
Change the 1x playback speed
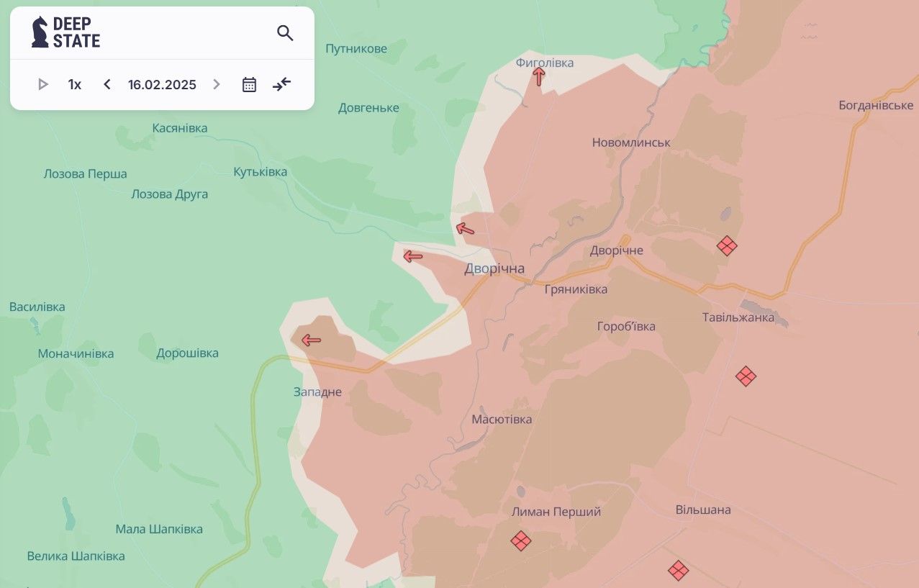click(x=75, y=85)
